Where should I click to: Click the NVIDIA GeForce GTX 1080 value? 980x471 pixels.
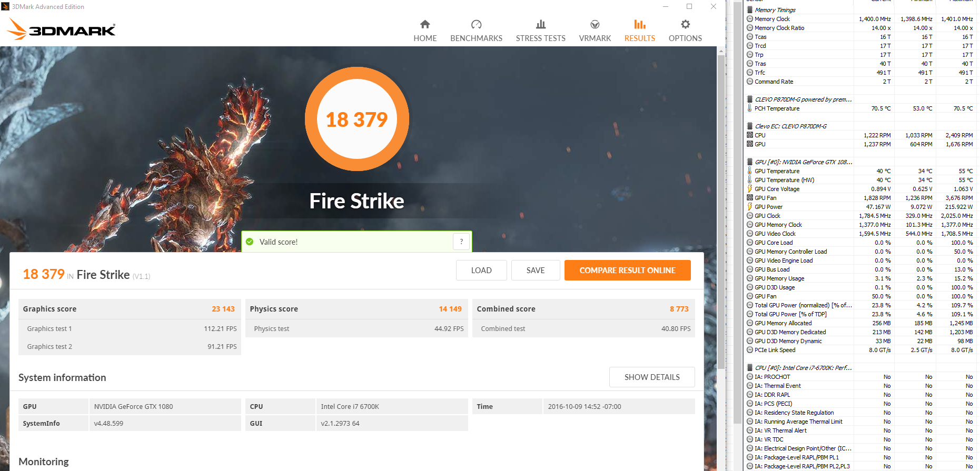point(133,406)
